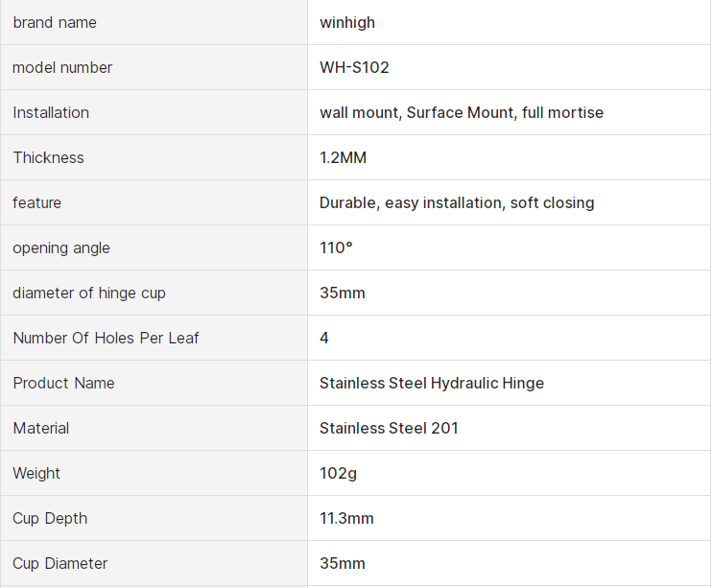Click the 'model number' label
The image size is (713, 588).
click(x=62, y=67)
